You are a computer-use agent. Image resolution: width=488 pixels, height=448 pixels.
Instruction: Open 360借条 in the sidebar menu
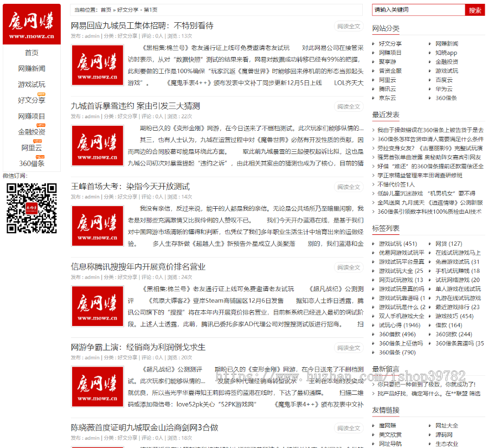click(32, 163)
